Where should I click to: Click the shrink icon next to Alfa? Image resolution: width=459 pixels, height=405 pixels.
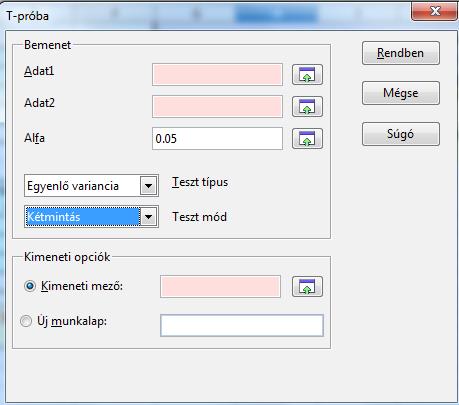pyautogui.click(x=307, y=138)
